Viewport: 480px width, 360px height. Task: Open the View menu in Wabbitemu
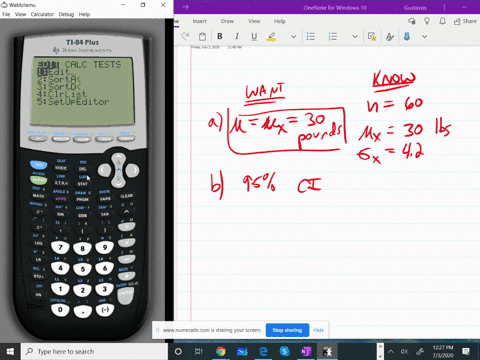point(20,14)
